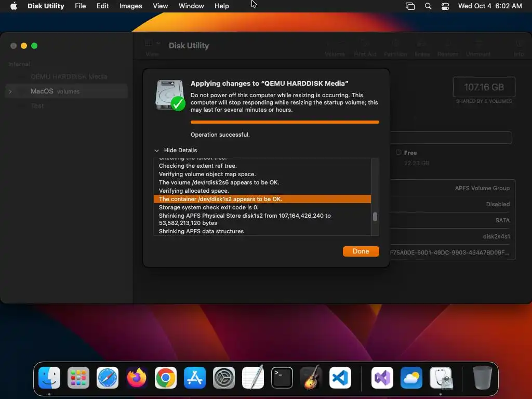Viewport: 532px width, 399px height.
Task: Click "Verifying volume object map space." log line
Action: (x=207, y=174)
